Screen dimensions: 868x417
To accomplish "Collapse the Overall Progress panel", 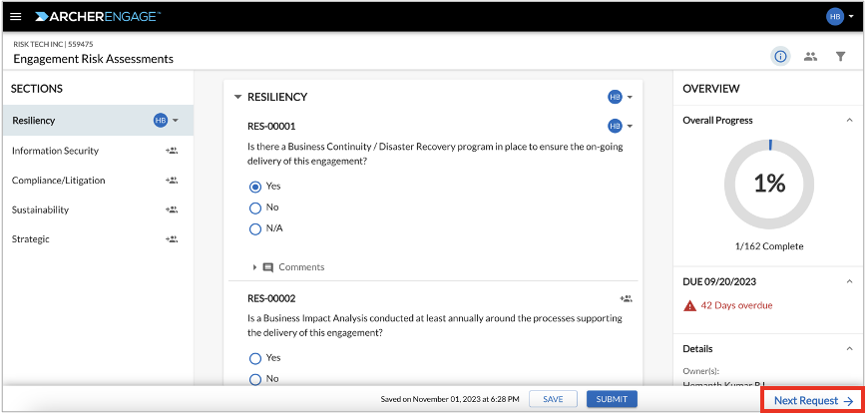I will pos(850,120).
